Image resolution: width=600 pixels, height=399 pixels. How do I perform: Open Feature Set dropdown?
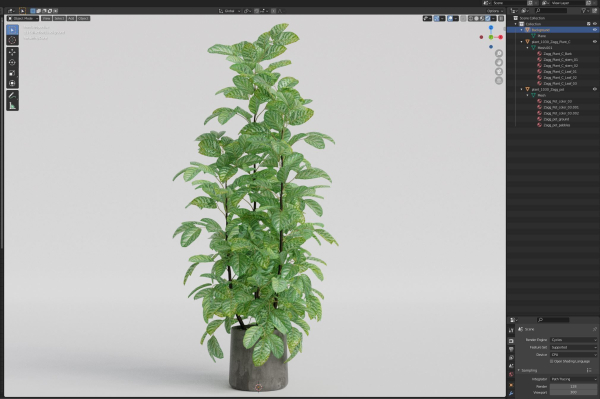point(573,347)
